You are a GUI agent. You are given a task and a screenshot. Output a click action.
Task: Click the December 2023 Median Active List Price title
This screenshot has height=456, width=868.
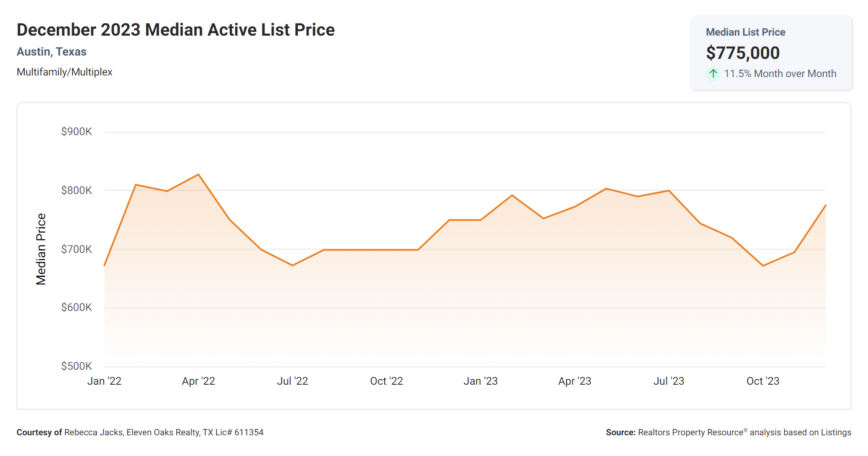[x=176, y=30]
